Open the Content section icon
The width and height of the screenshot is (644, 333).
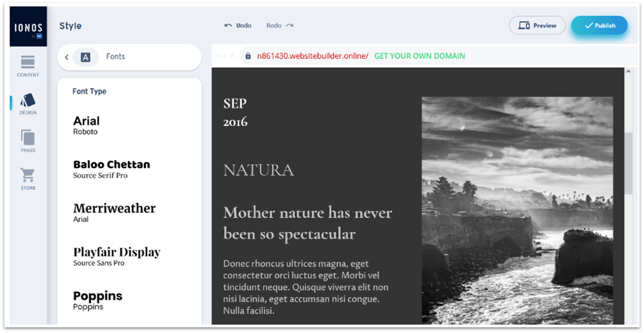28,62
